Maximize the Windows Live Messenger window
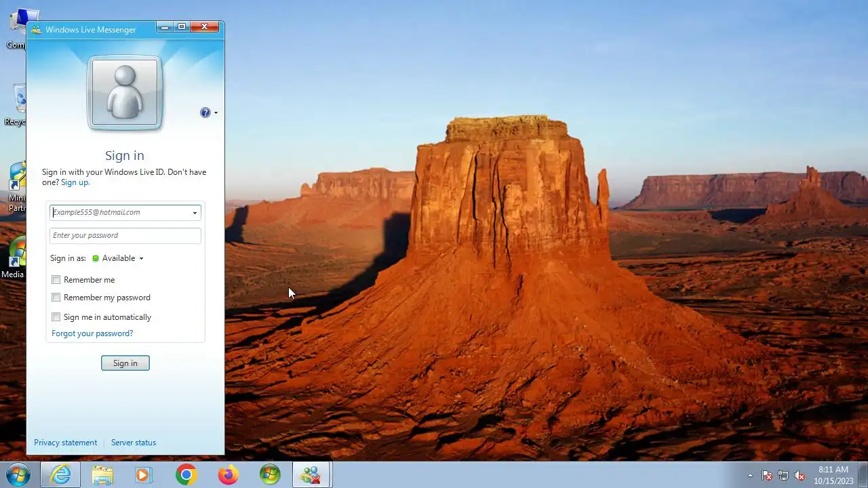Screen dimensions: 868x488 (182, 27)
